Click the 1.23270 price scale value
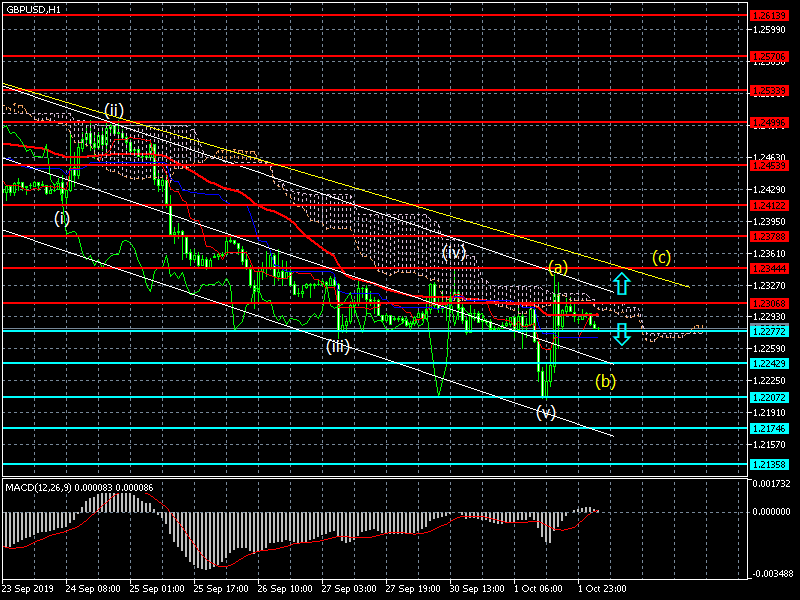 769,286
